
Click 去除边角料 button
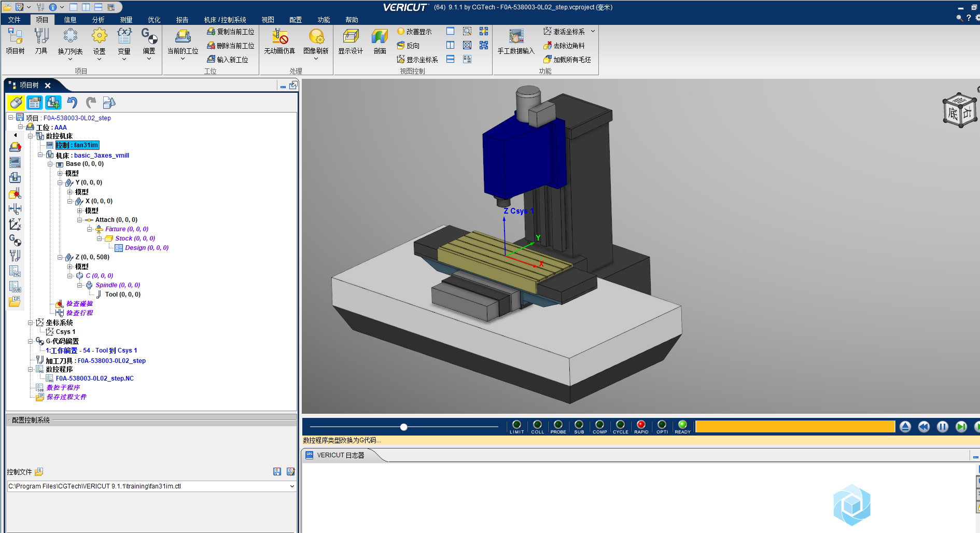pos(564,46)
